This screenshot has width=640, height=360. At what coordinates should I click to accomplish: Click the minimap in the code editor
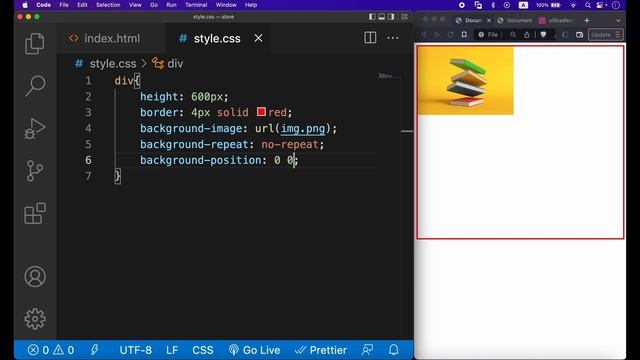[386, 76]
